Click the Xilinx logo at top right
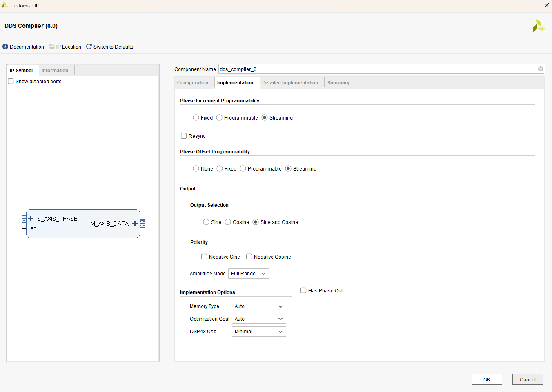Viewport: 552px width, 392px height. [x=539, y=26]
